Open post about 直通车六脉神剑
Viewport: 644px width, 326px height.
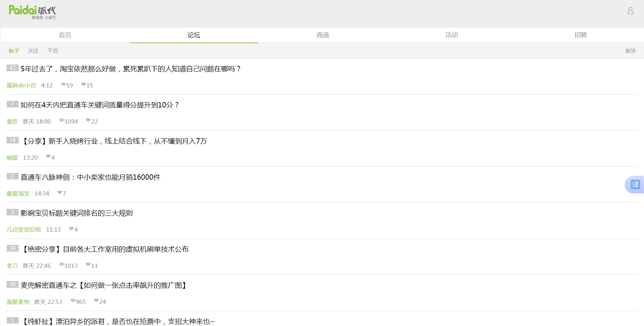click(90, 177)
